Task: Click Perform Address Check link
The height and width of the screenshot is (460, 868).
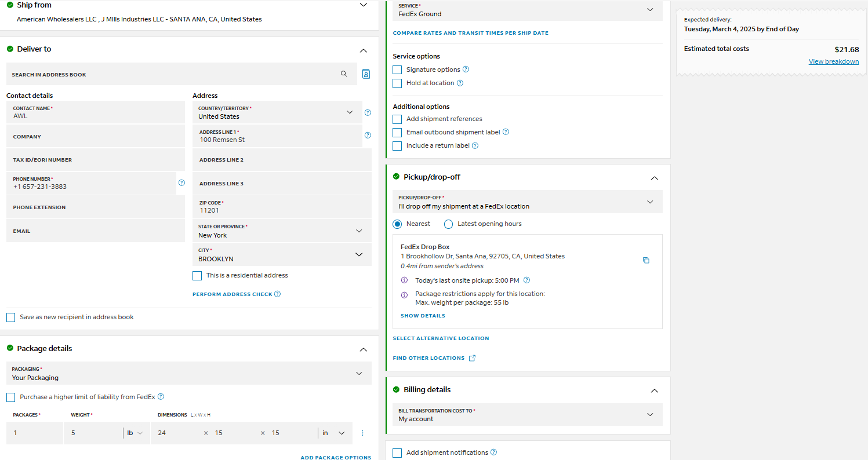Action: tap(233, 294)
